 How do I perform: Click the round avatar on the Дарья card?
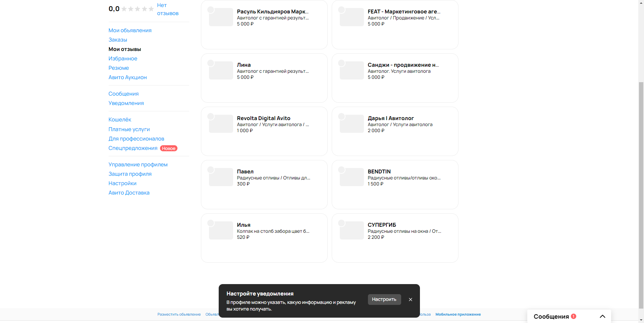tap(341, 116)
